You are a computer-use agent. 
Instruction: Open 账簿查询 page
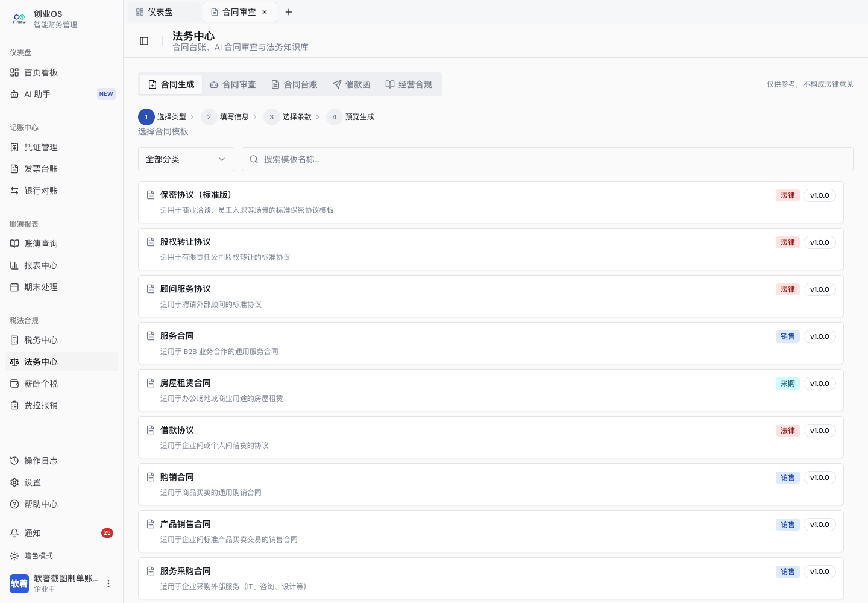(61, 244)
